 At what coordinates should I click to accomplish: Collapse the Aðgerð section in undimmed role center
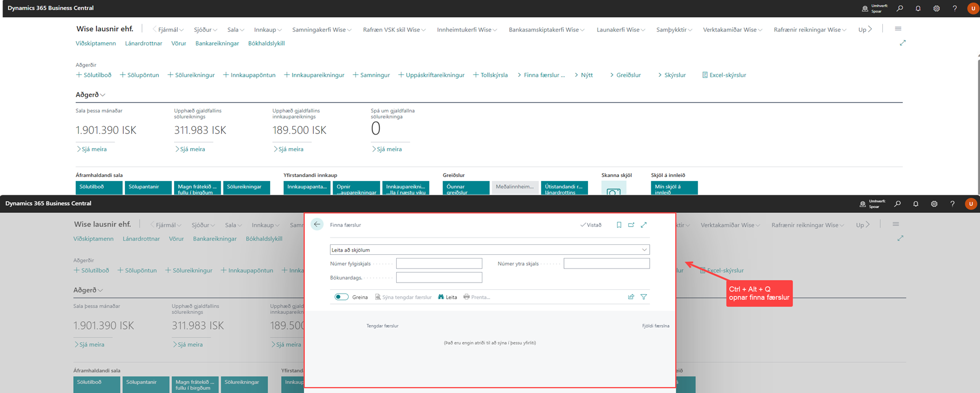90,95
